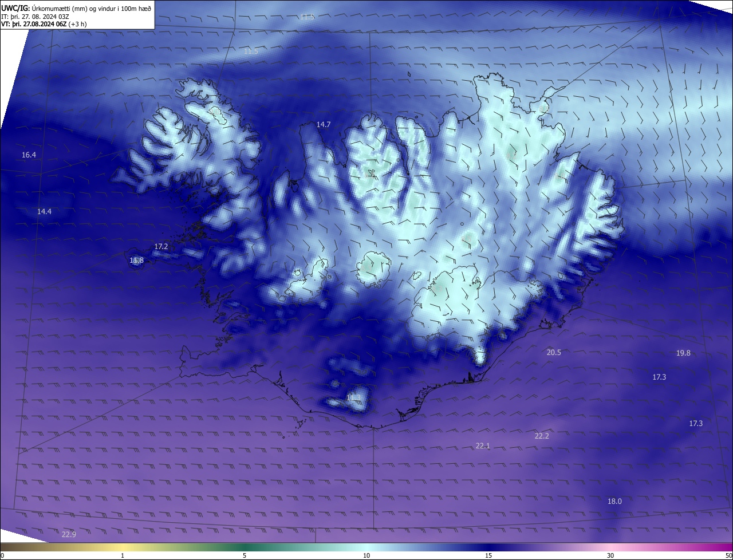Click the 22.1 value on the map
Image resolution: width=733 pixels, height=560 pixels.
pyautogui.click(x=483, y=446)
